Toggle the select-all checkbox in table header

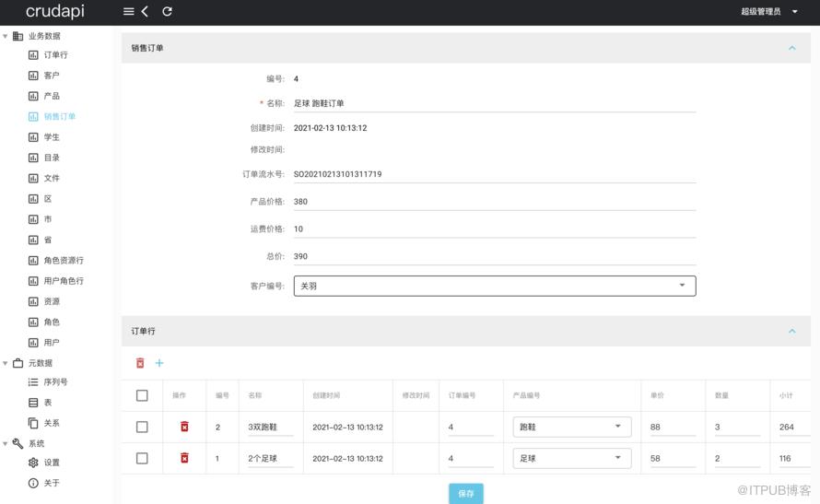(142, 396)
